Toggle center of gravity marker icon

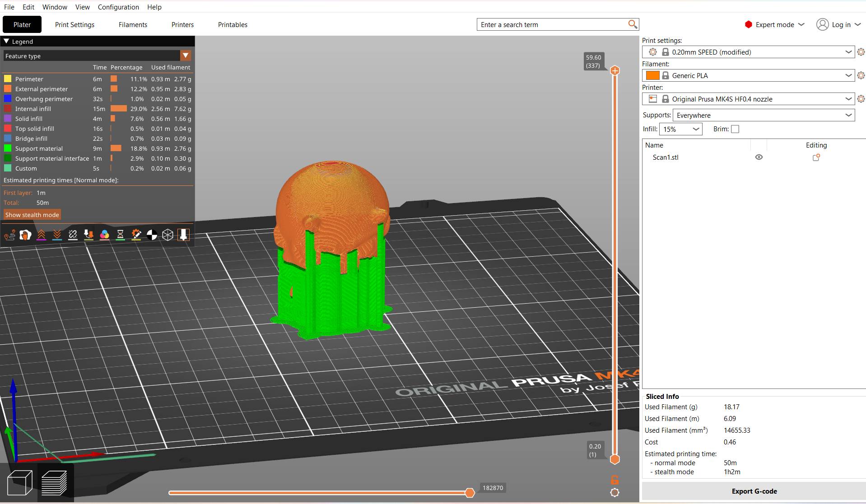152,235
